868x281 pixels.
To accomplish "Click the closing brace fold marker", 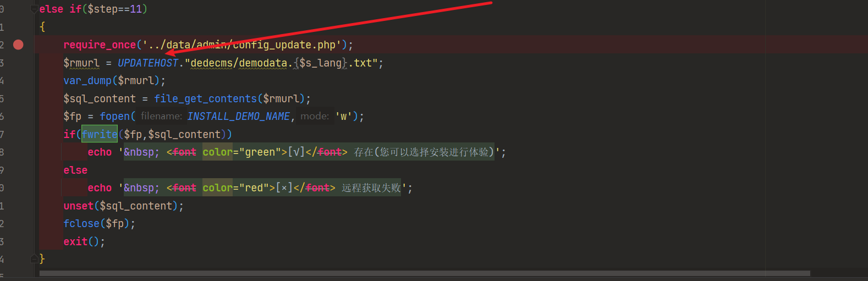I will pos(34,258).
